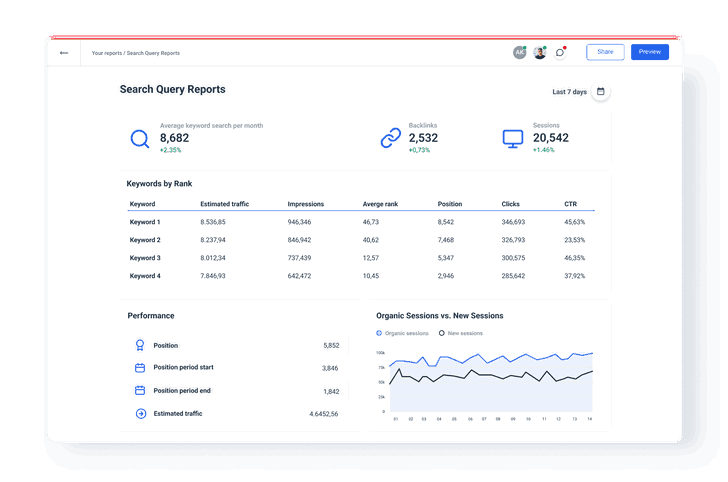Click the 8,682 keyword search value

174,138
